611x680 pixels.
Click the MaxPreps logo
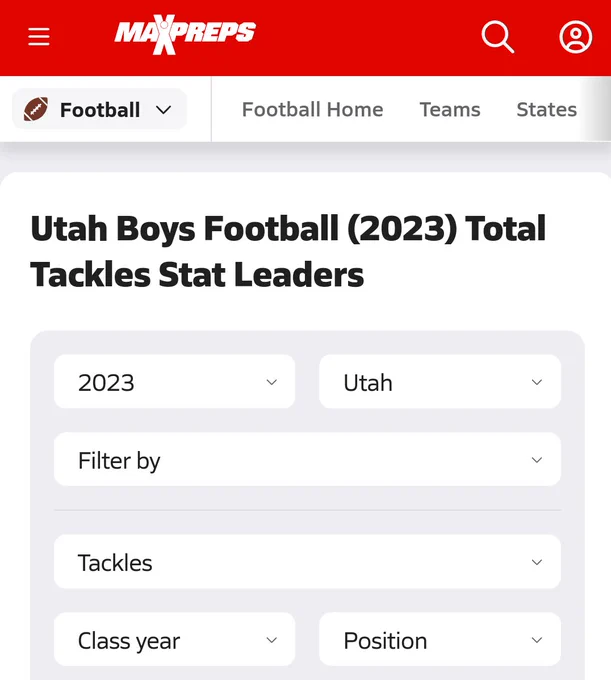185,35
